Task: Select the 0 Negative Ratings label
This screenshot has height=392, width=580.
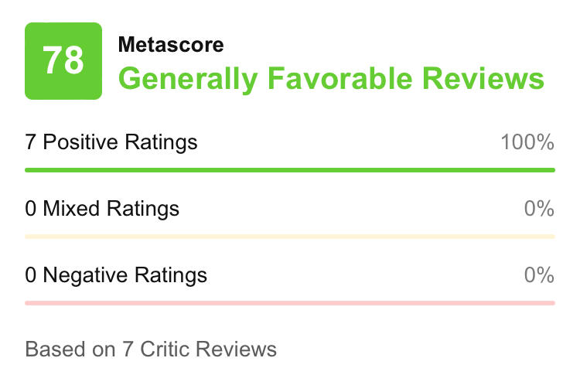Action: (116, 274)
